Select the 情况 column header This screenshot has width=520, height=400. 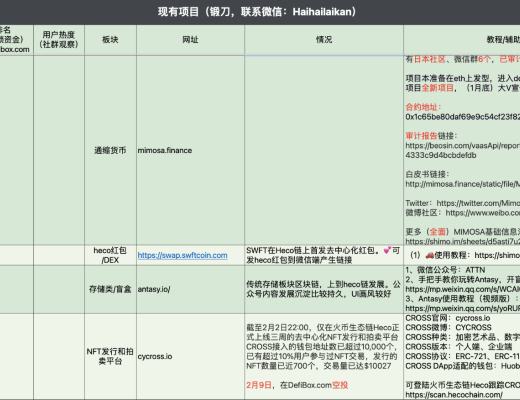[x=324, y=40]
